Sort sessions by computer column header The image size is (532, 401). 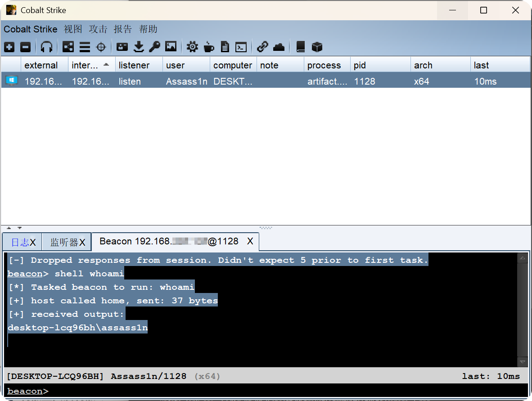point(234,65)
